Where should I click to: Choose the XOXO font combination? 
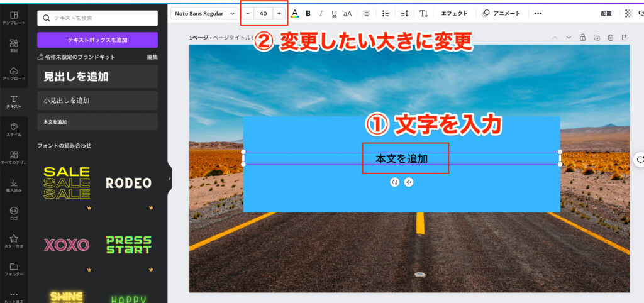coord(67,245)
